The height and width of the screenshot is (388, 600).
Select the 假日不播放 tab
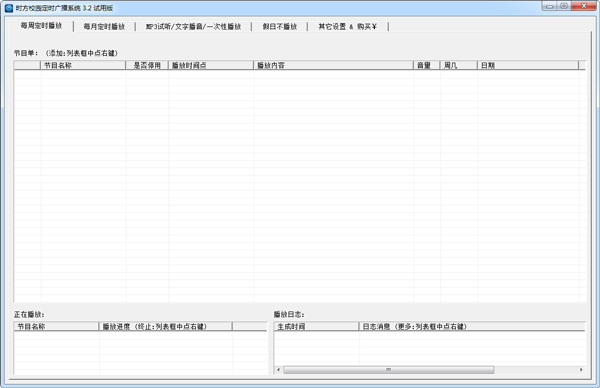pyautogui.click(x=279, y=26)
